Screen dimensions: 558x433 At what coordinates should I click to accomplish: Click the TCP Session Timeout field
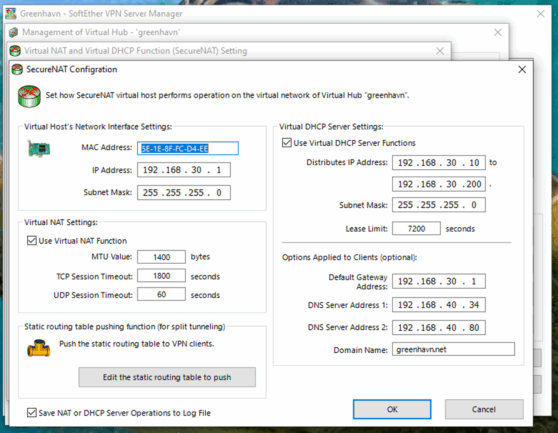click(x=162, y=276)
